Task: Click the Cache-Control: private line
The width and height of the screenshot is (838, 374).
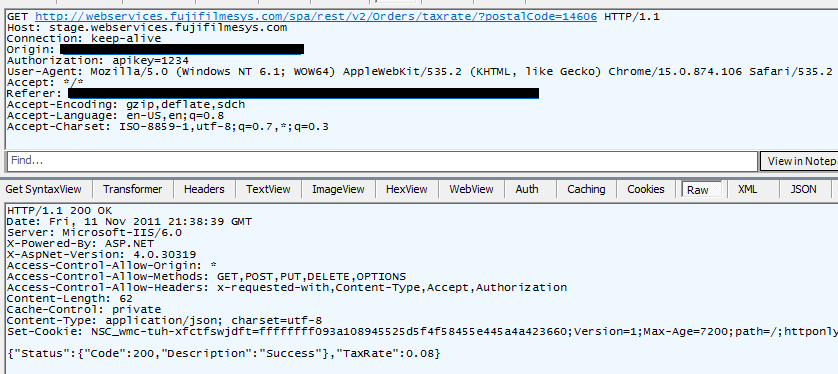Action: 84,309
